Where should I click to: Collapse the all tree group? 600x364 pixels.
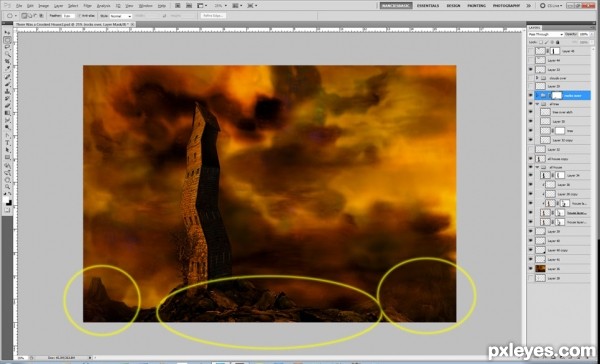tap(537, 104)
